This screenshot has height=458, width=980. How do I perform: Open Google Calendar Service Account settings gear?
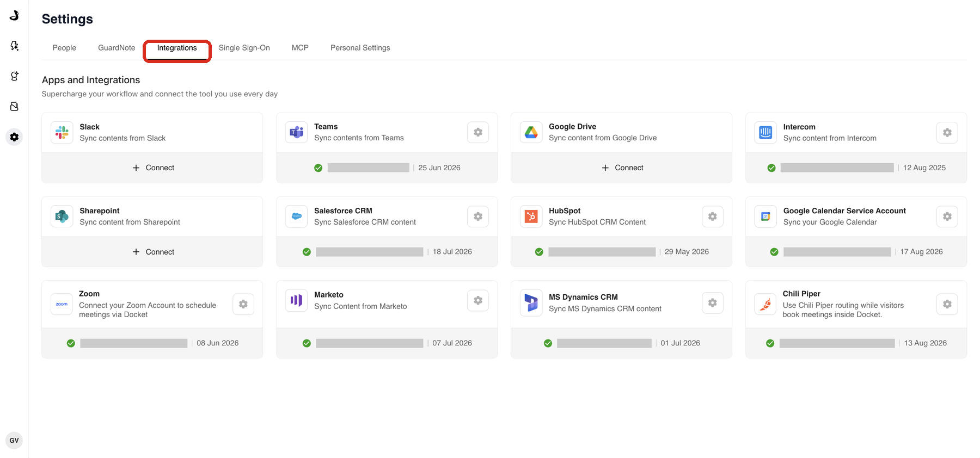(947, 216)
